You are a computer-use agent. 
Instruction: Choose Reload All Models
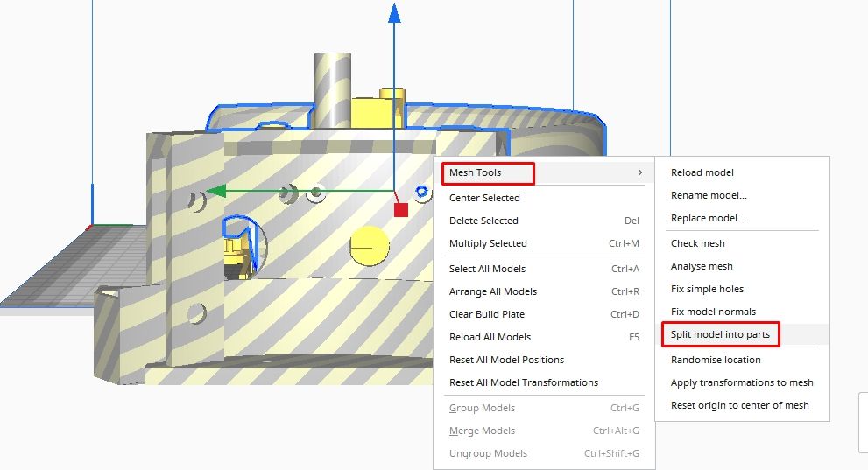[544, 337]
